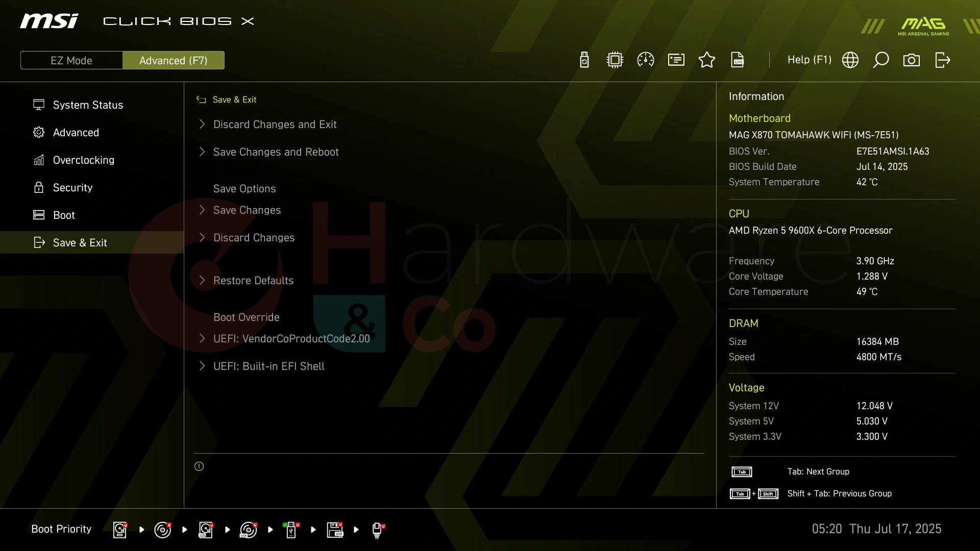Click MAG X870 TOMAHAWK WIFI model name
This screenshot has height=551, width=980.
click(814, 135)
